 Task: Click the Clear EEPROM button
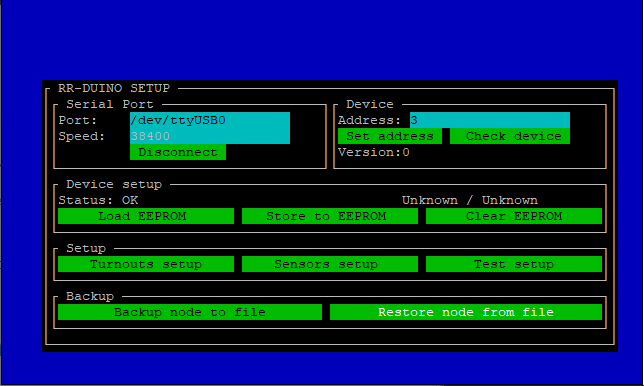click(514, 216)
